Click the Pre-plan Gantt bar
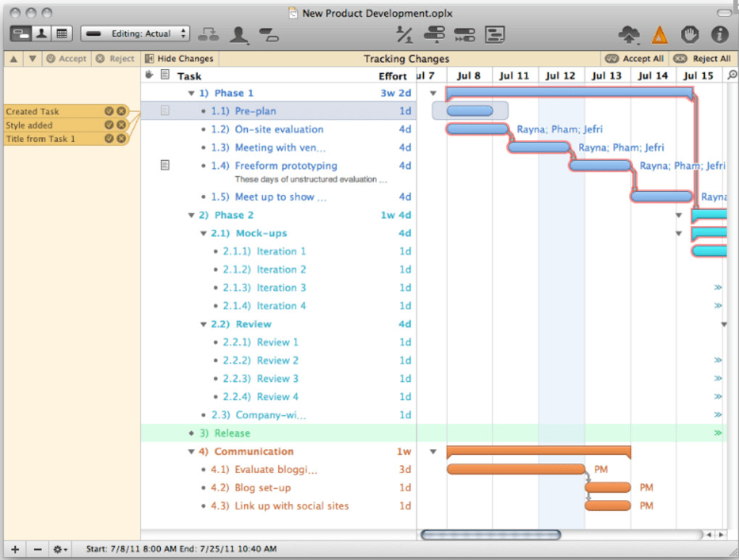The image size is (739, 560). (x=469, y=111)
